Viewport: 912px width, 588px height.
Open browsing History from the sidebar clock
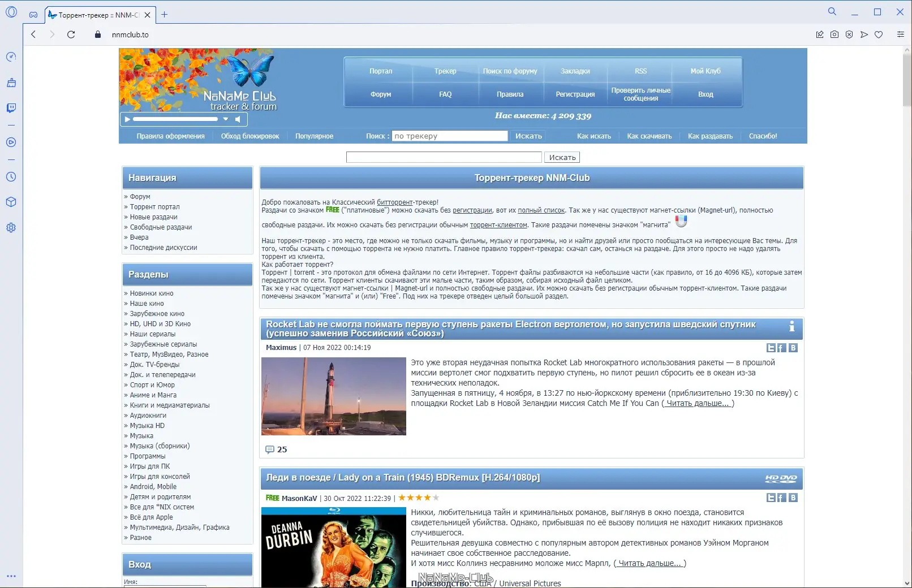click(11, 177)
